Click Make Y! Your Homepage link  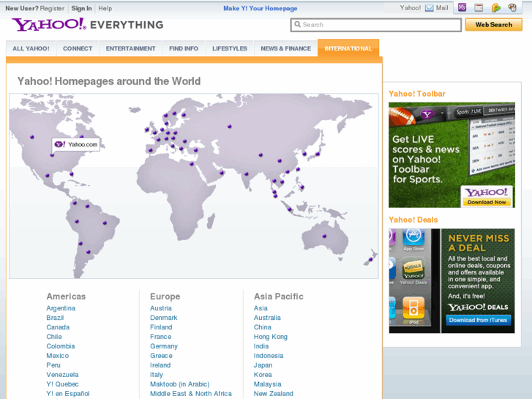point(261,9)
